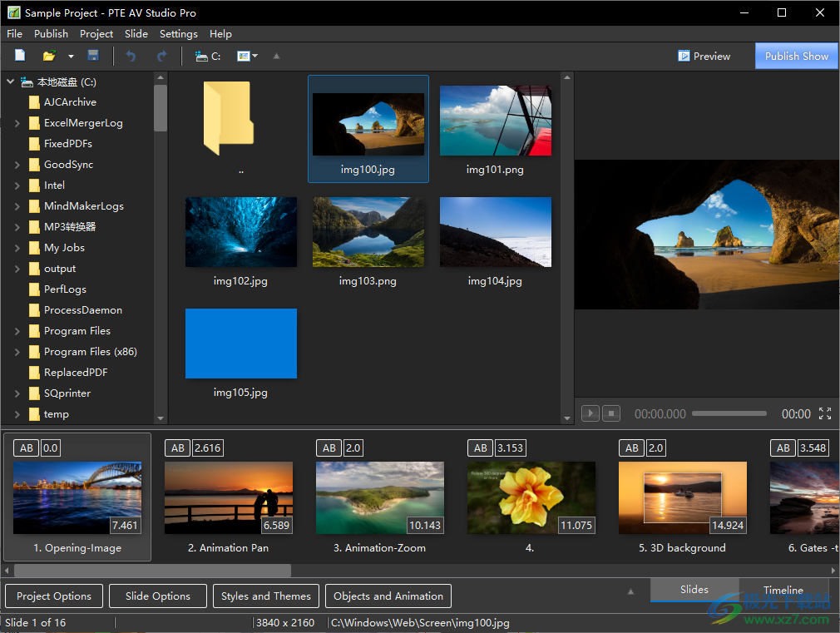
Task: Click the Publish Show button
Action: (796, 56)
